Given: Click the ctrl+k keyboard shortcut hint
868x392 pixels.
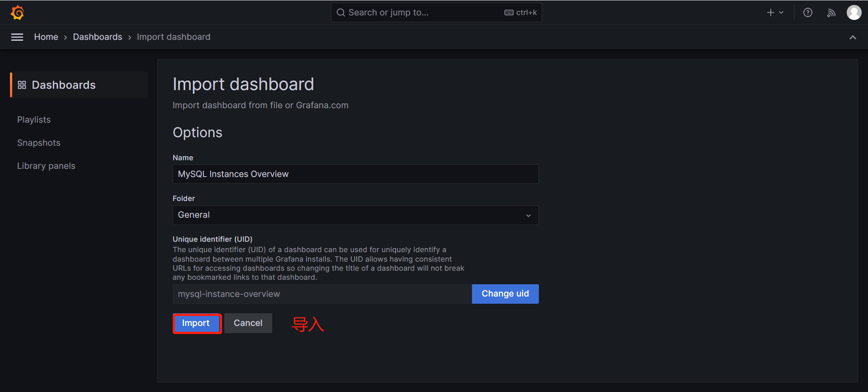Looking at the screenshot, I should click(521, 13).
